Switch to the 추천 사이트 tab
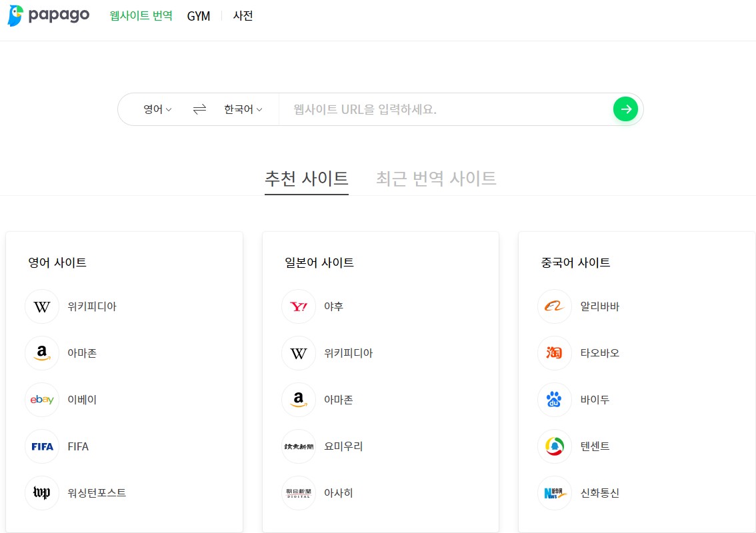 click(307, 179)
